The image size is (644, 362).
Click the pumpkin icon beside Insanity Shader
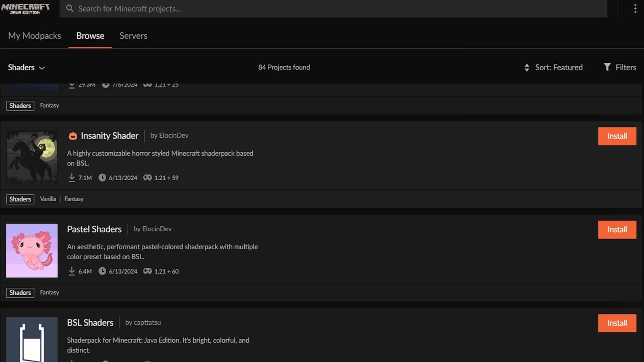point(72,136)
